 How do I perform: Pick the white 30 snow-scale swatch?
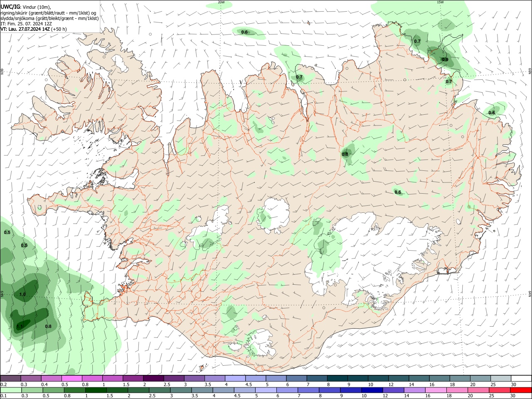pyautogui.click(x=521, y=379)
